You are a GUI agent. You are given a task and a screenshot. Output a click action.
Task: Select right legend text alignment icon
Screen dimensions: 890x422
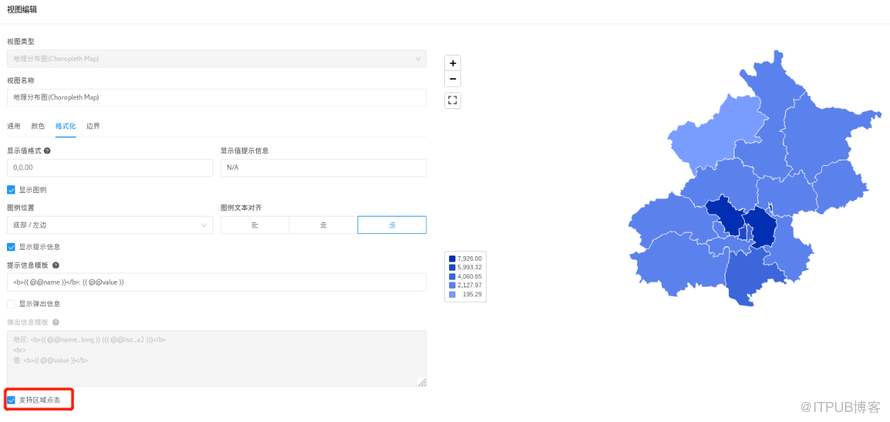point(392,225)
